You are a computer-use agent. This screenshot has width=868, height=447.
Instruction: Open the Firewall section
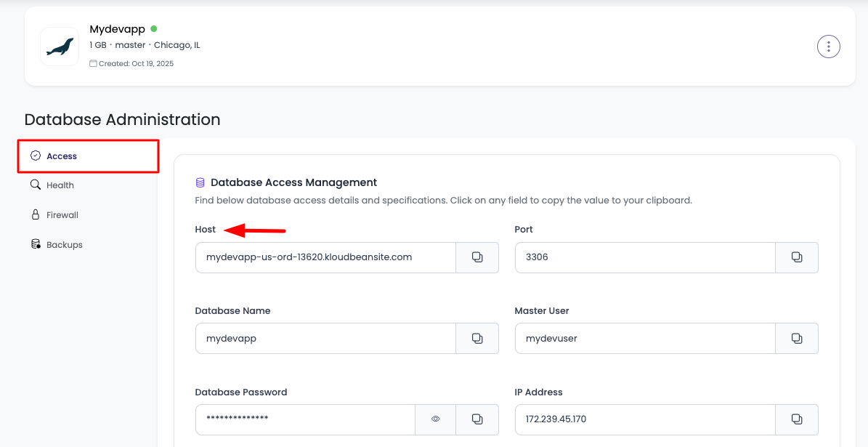[62, 214]
